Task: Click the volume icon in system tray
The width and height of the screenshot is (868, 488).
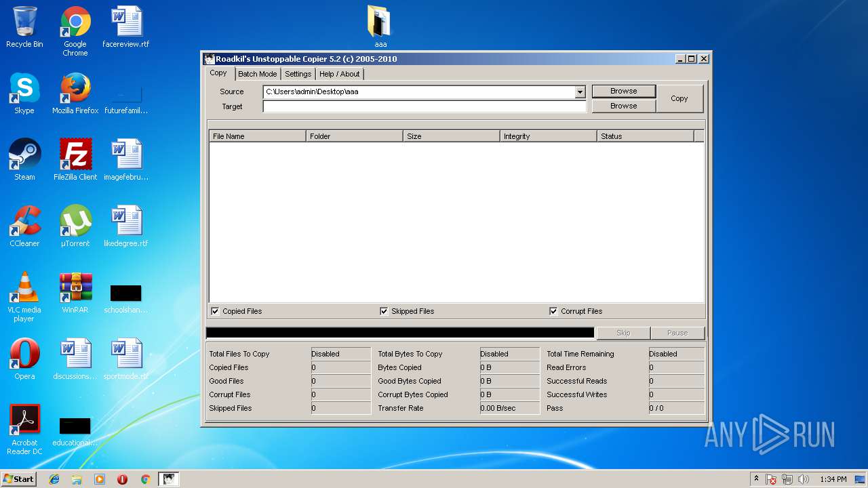Action: coord(804,479)
